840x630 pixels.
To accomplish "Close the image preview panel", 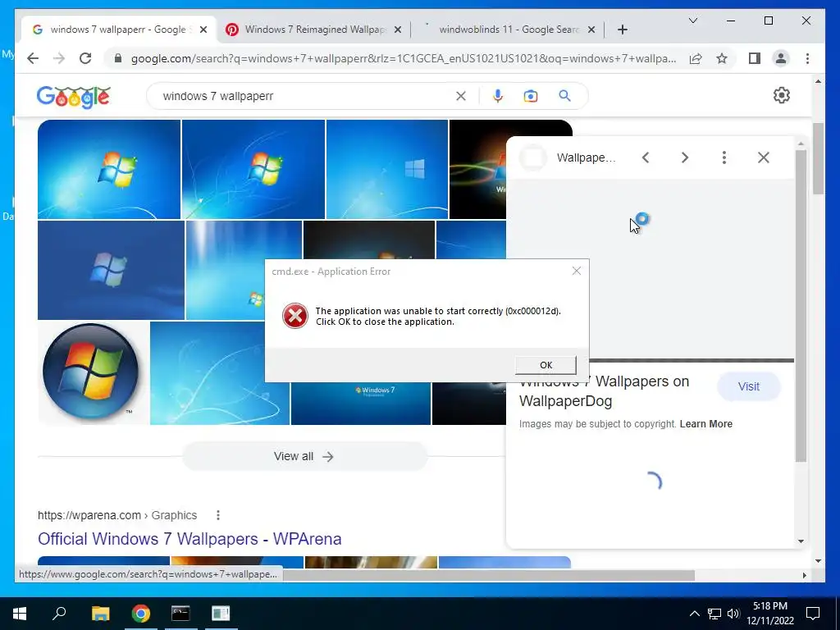I will pyautogui.click(x=764, y=157).
